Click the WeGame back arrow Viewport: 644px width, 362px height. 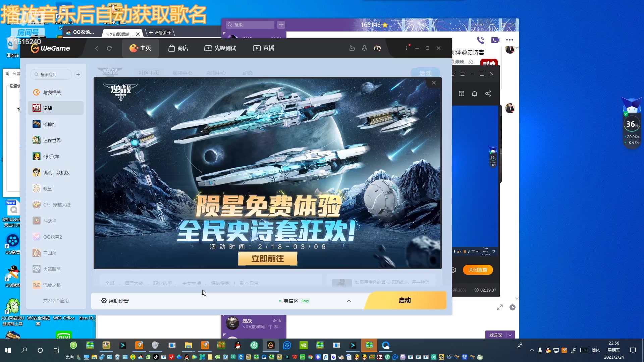pos(97,48)
